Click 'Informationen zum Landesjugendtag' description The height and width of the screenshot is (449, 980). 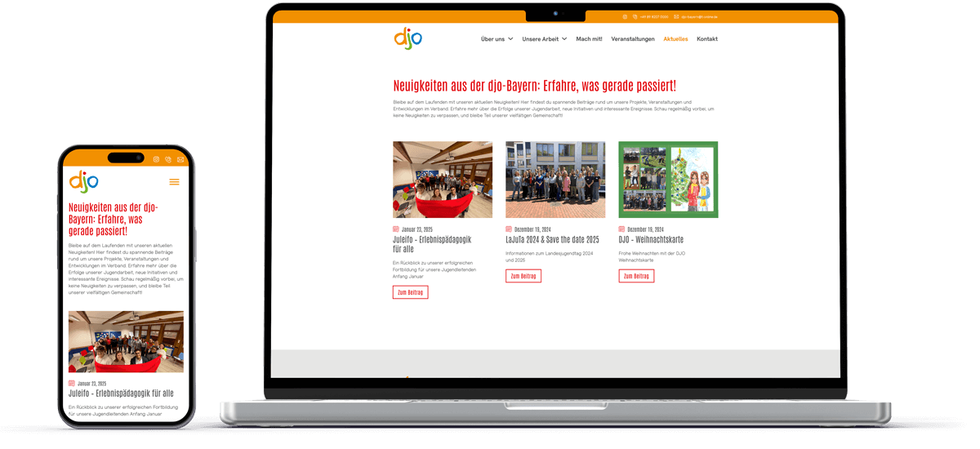551,256
